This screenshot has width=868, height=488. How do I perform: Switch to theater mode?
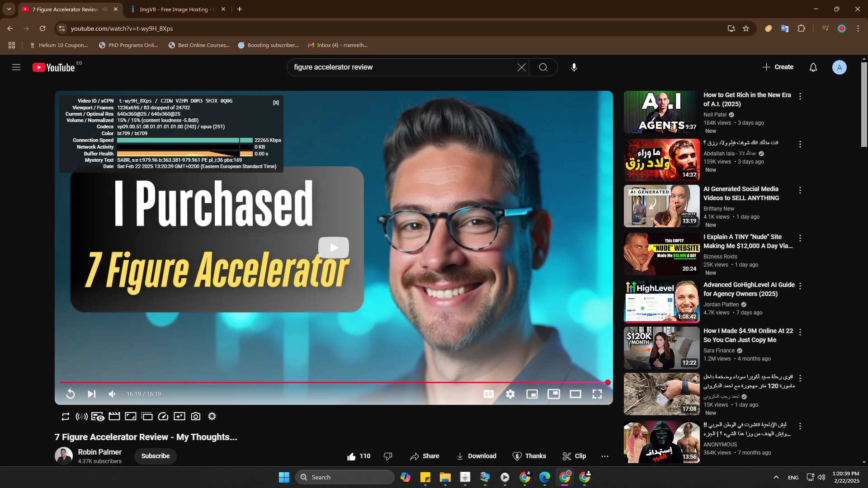pyautogui.click(x=575, y=394)
